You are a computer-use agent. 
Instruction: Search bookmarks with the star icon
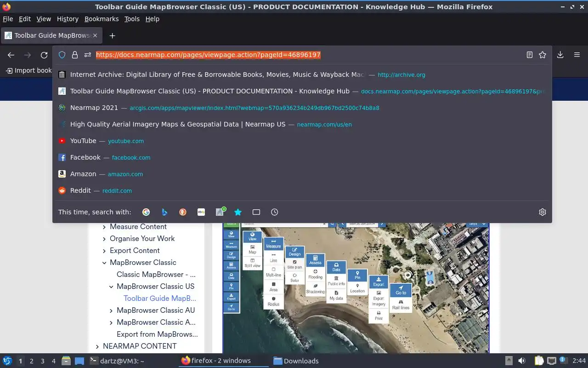pos(238,212)
